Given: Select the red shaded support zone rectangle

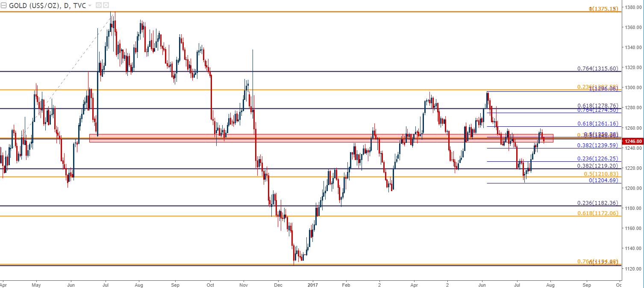Looking at the screenshot, I should 321,138.
